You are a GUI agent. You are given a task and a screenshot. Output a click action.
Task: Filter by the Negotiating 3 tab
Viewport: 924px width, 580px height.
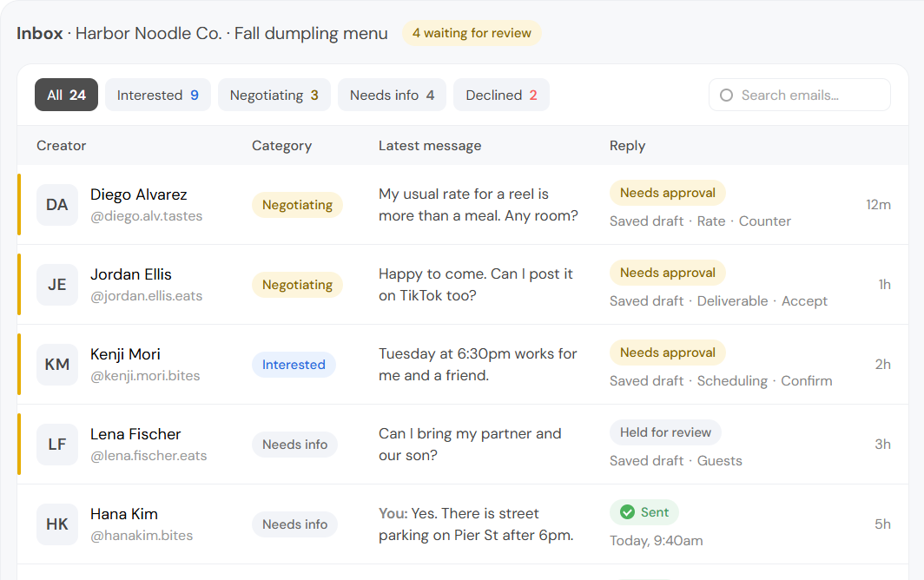(x=274, y=95)
